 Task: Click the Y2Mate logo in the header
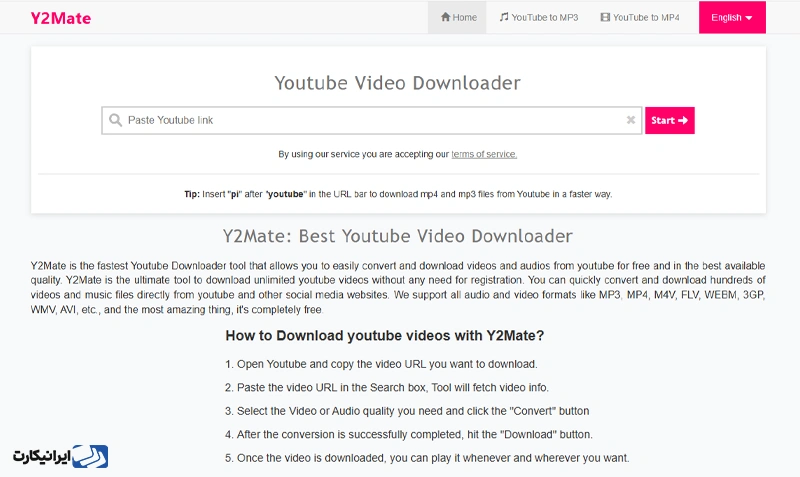pyautogui.click(x=60, y=18)
